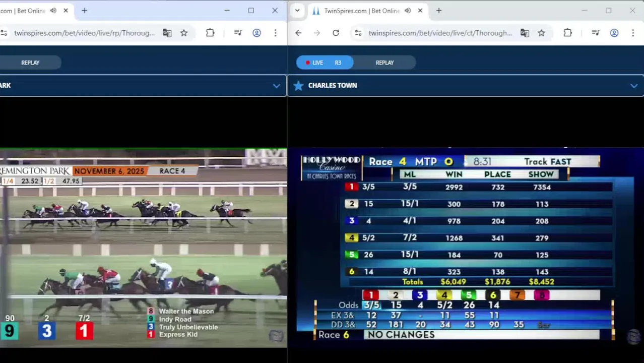Screen dimensions: 644x363
Task: Open extensions puzzle icon in left window
Action: (210, 33)
